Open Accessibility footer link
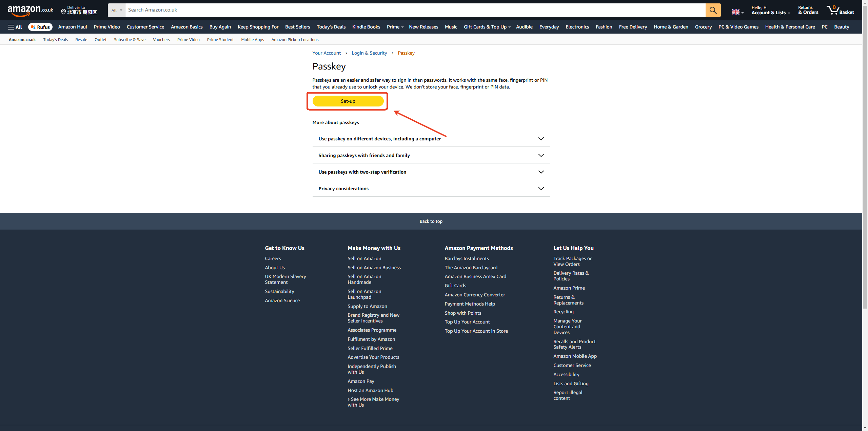The image size is (868, 431). (x=566, y=374)
